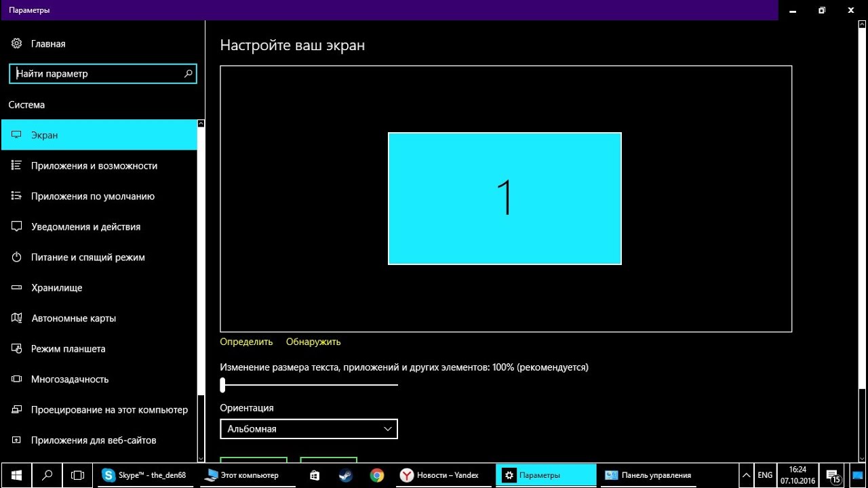Open the action center notifications icon
This screenshot has height=488, width=868.
(x=832, y=475)
